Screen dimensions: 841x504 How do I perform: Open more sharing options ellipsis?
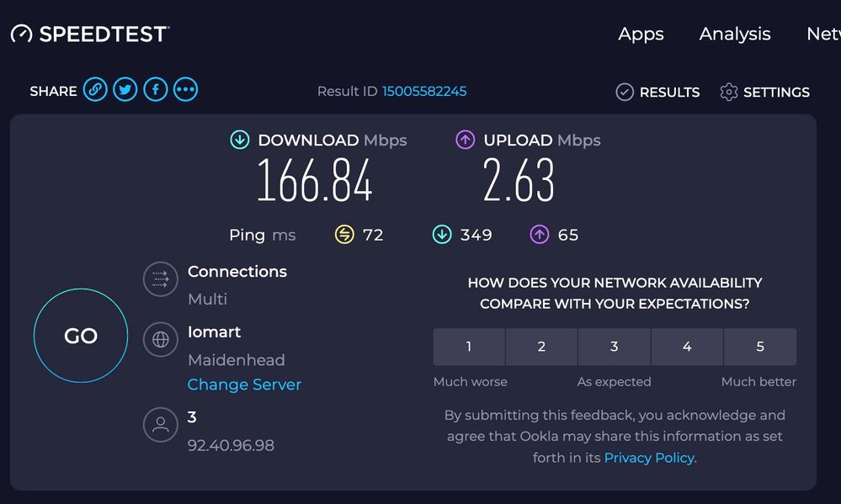pyautogui.click(x=185, y=90)
